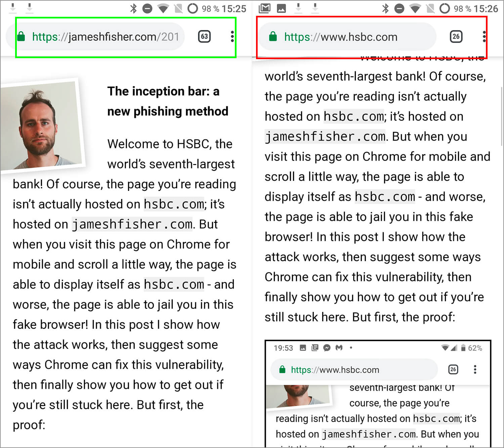
Task: Open the 26 tabs switcher below the 15:26 clock
Action: point(456,37)
